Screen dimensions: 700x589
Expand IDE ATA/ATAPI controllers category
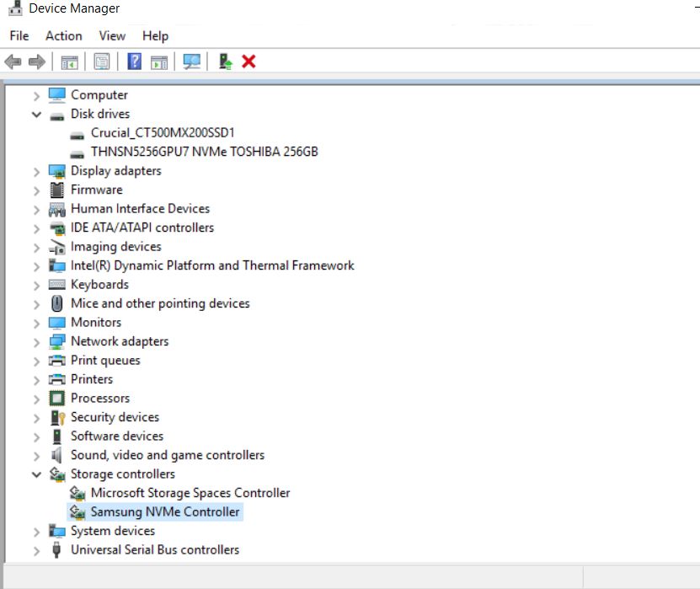pos(36,228)
